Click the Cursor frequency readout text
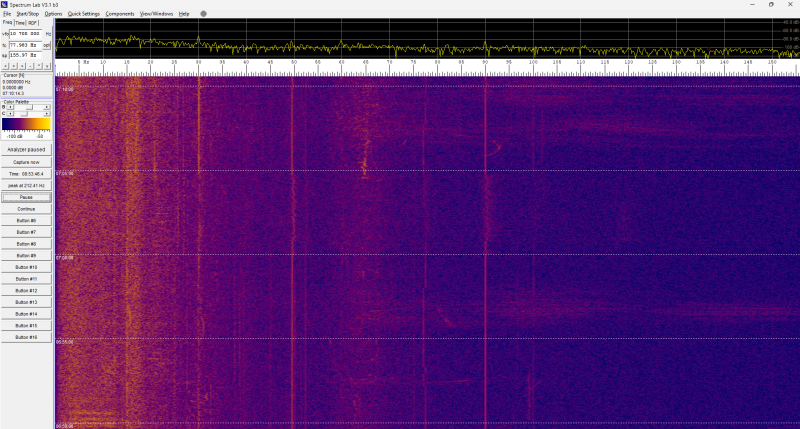Viewport: 800px width, 429px height. pyautogui.click(x=16, y=82)
